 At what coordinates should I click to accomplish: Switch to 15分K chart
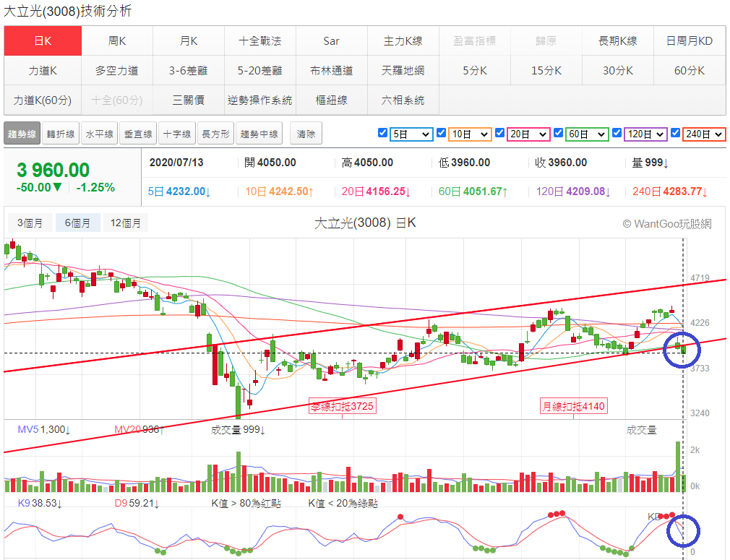(546, 70)
